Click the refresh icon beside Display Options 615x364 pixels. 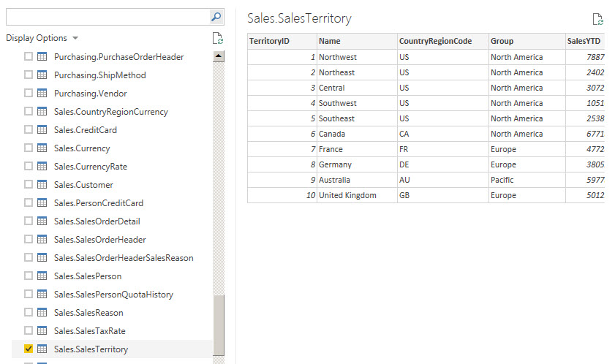pos(216,38)
